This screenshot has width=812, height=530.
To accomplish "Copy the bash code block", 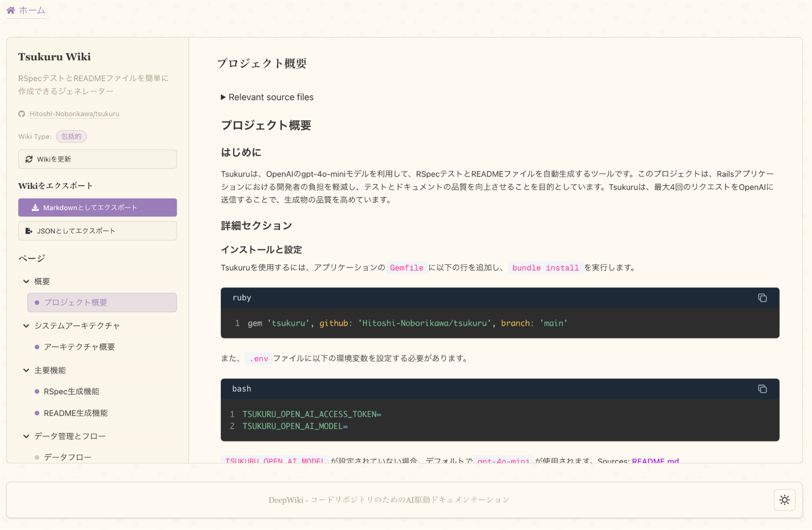I will (762, 389).
